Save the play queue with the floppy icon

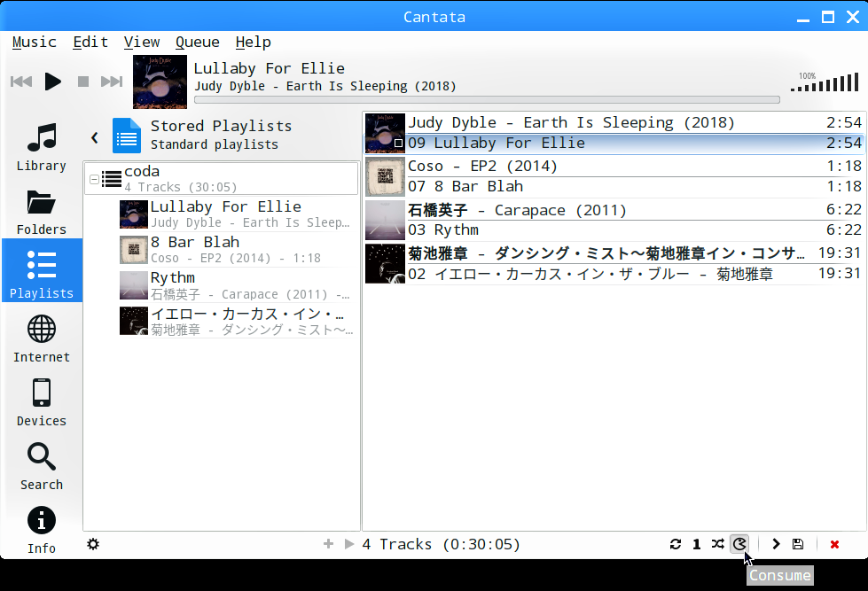(798, 544)
